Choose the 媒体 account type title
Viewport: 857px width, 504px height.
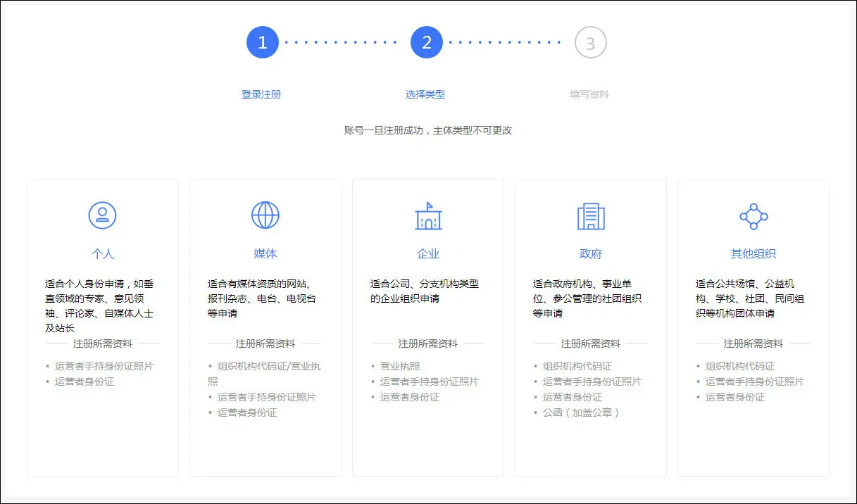click(265, 254)
